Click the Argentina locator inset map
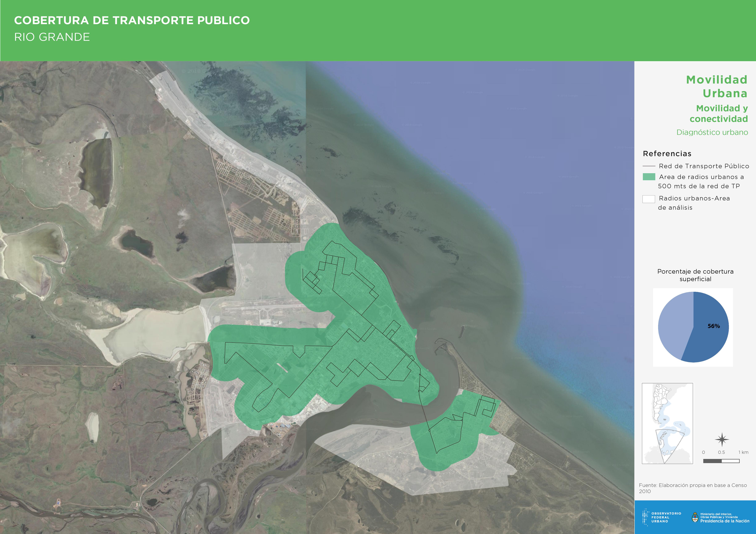This screenshot has height=534, width=756. coord(667,423)
